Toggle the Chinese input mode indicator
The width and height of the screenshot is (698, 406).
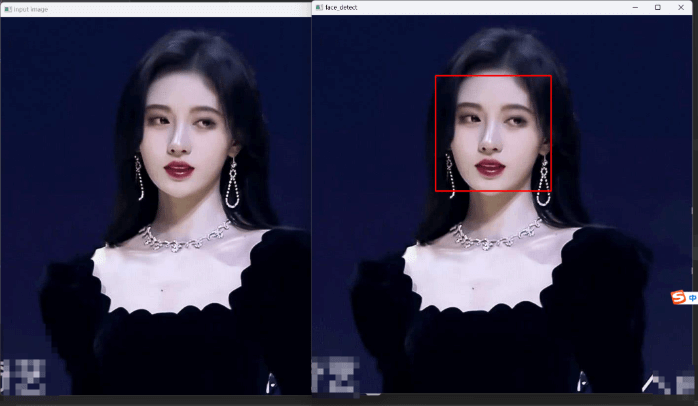click(692, 298)
